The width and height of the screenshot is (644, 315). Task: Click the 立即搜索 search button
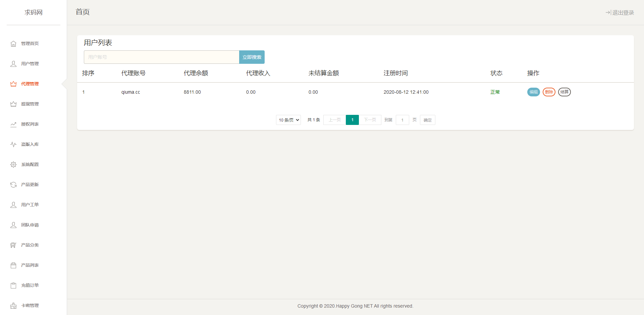coord(252,57)
